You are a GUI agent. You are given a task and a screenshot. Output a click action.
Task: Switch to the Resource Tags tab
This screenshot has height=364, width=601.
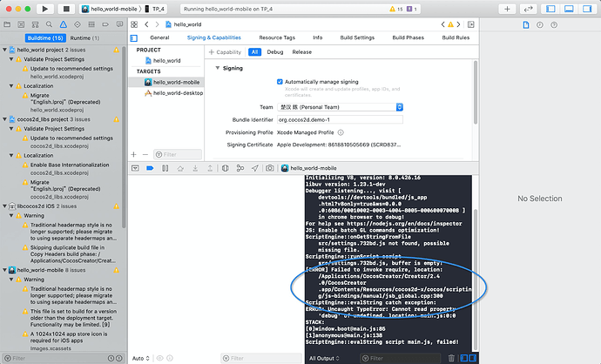tap(277, 37)
